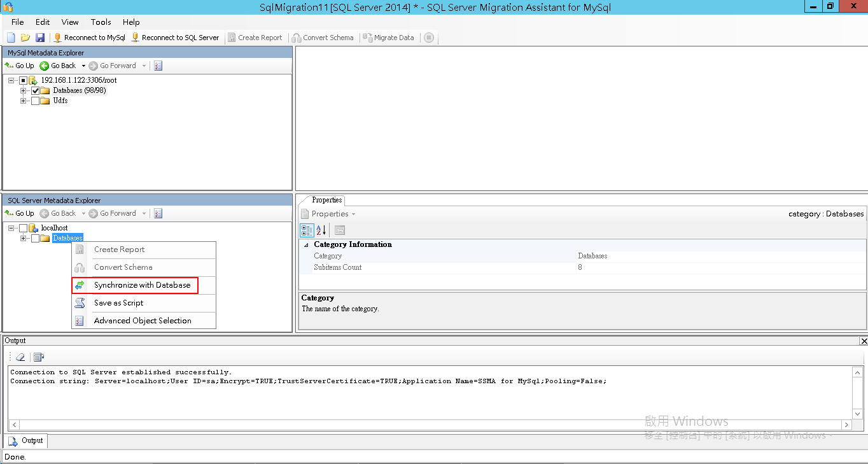The height and width of the screenshot is (464, 868).
Task: Click the Save icon on the toolbar
Action: click(x=40, y=37)
